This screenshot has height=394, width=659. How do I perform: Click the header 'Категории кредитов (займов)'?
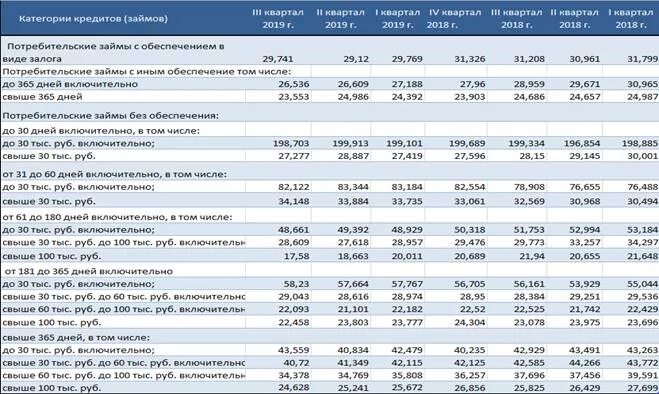click(x=93, y=19)
